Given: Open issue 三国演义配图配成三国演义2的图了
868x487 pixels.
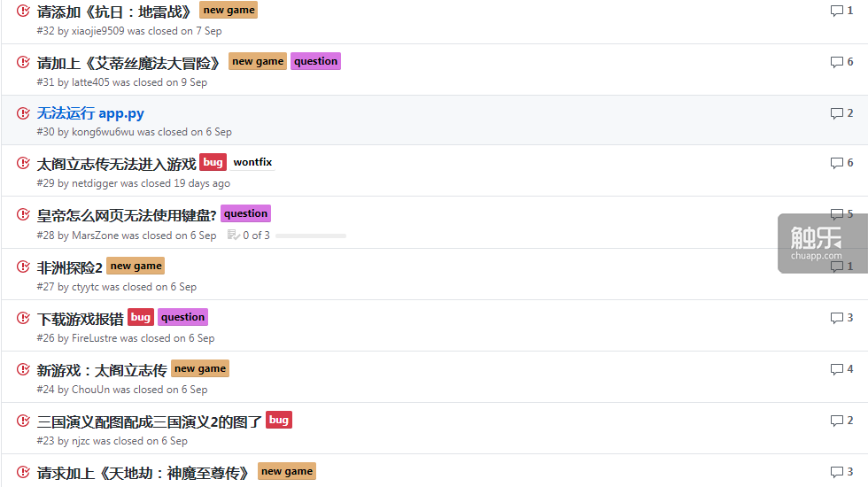Looking at the screenshot, I should [x=149, y=421].
